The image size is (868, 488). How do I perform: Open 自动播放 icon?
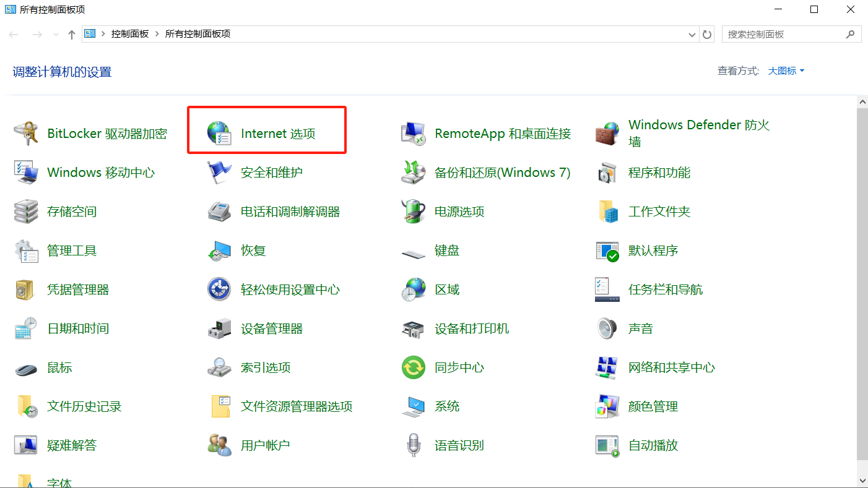pyautogui.click(x=607, y=445)
